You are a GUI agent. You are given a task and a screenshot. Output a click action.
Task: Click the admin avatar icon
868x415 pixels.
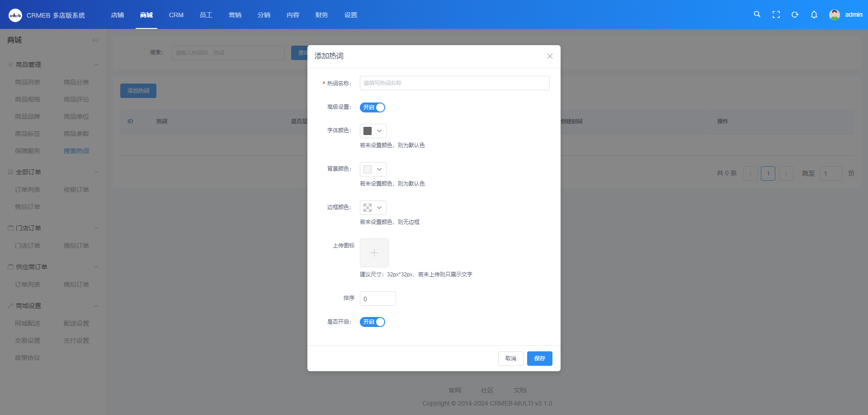(834, 15)
